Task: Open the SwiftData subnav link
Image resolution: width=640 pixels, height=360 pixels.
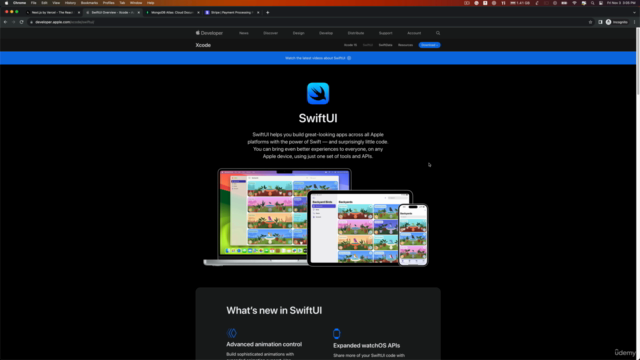Action: [385, 45]
